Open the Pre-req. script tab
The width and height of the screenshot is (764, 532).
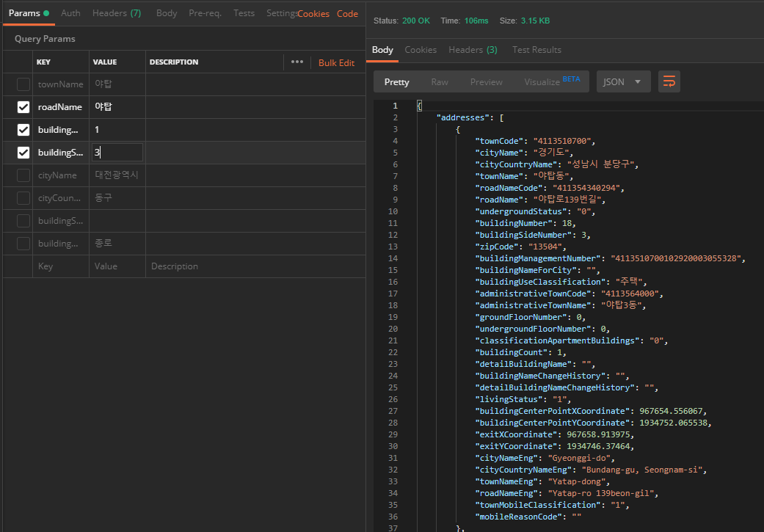(205, 13)
